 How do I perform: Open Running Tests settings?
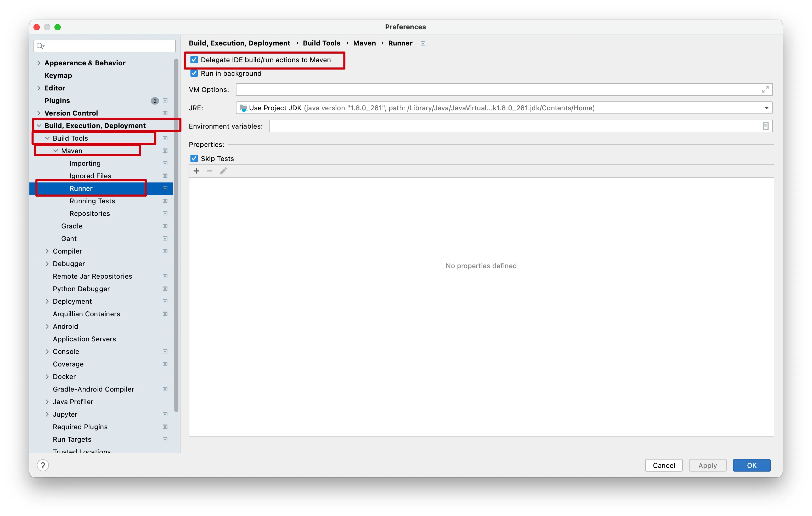tap(92, 201)
